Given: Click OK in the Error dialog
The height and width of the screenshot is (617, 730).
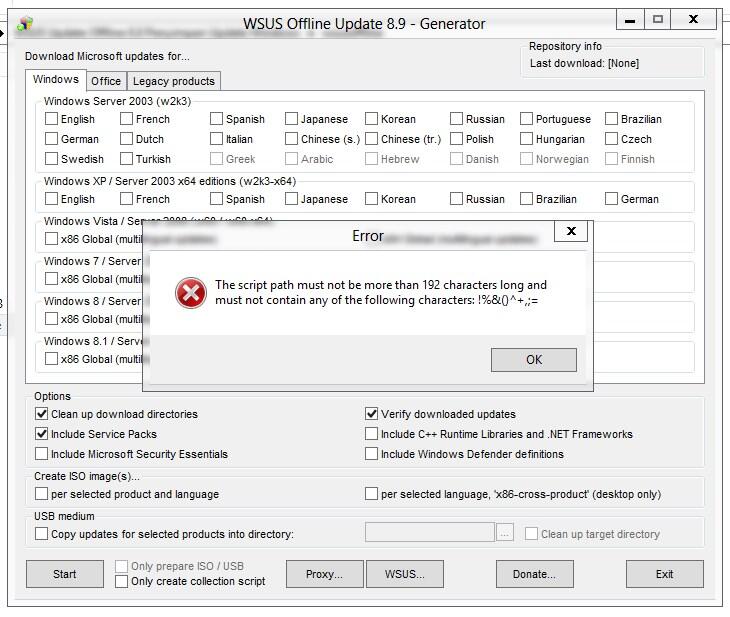Looking at the screenshot, I should pos(534,359).
